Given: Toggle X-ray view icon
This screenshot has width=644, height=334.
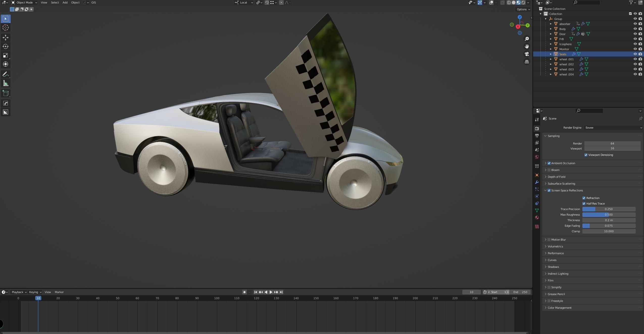Looking at the screenshot, I should pos(503,3).
